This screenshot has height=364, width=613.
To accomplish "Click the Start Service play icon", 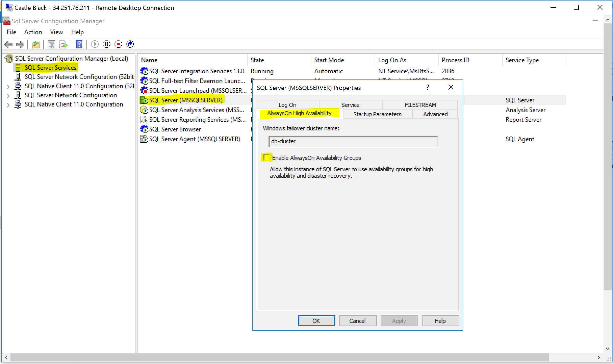I will tap(95, 44).
